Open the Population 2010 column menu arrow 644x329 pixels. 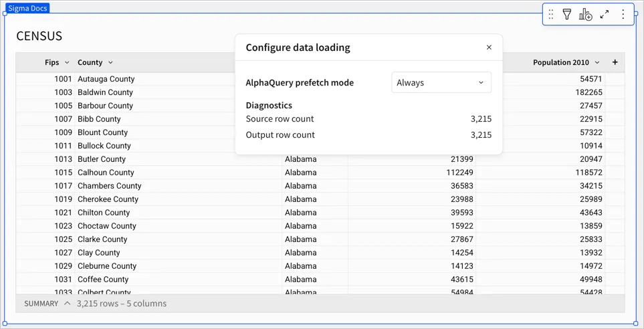point(597,62)
